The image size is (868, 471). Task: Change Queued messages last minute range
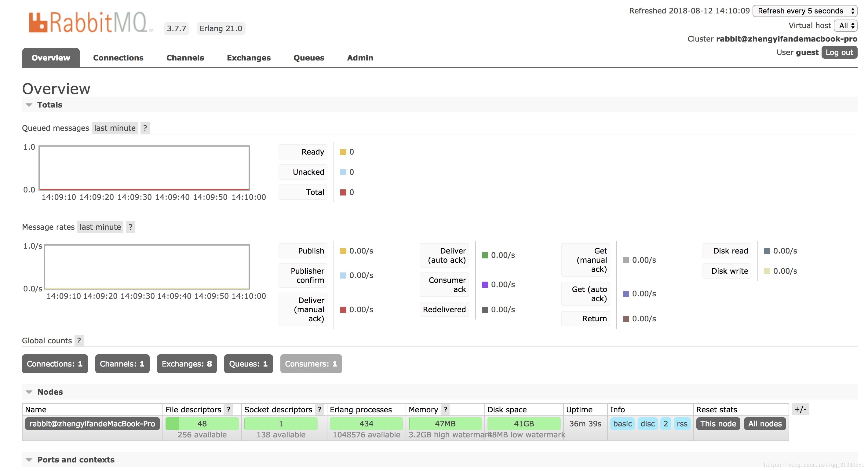pos(115,128)
